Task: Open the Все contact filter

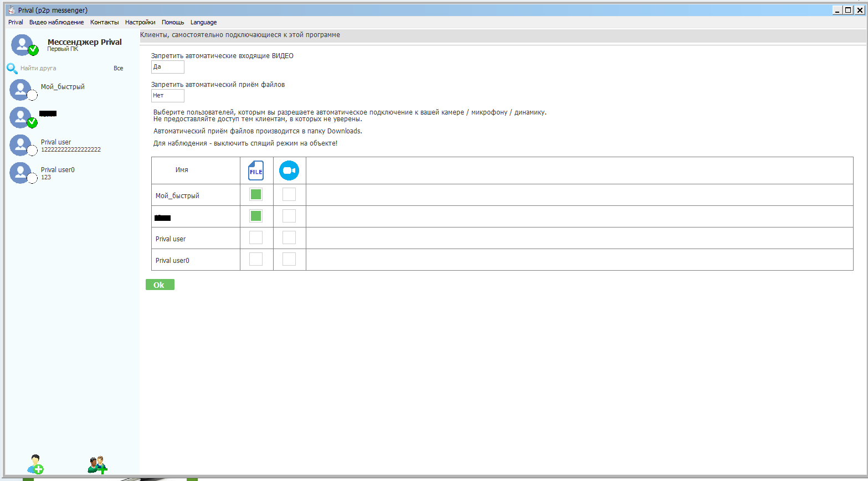Action: (x=118, y=69)
